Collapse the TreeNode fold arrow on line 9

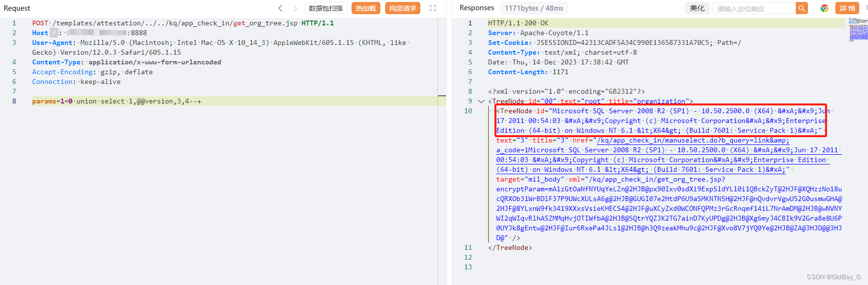[481, 102]
